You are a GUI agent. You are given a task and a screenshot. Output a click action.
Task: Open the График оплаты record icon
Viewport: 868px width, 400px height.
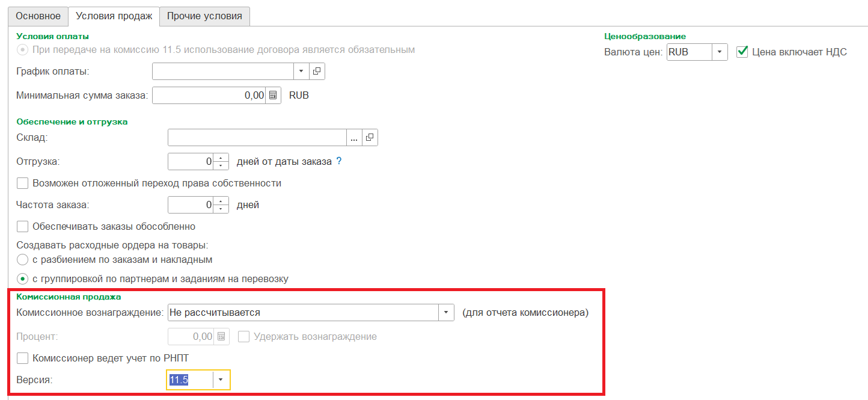click(x=317, y=71)
